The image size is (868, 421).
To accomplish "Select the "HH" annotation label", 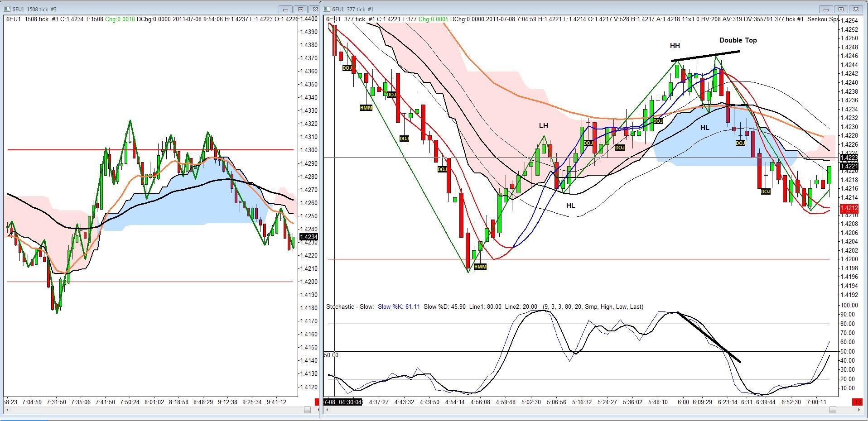I will pos(675,46).
